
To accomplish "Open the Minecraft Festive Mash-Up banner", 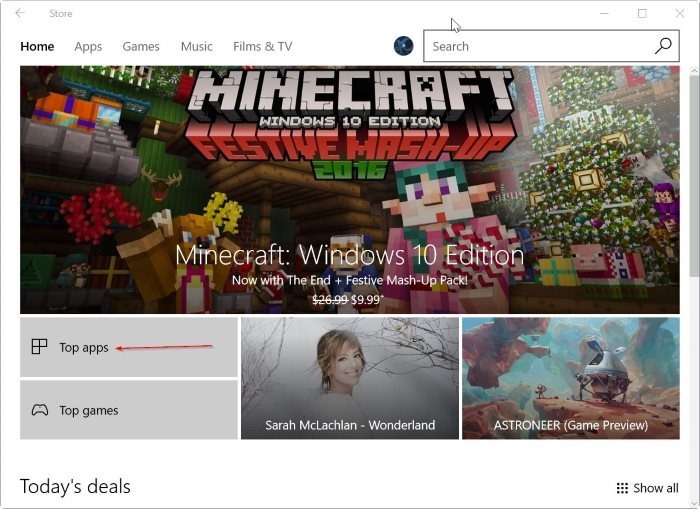I will (x=350, y=190).
